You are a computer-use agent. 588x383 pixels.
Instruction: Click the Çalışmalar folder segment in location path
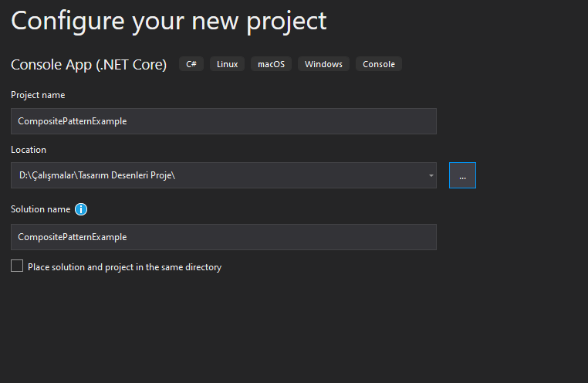[x=53, y=175]
